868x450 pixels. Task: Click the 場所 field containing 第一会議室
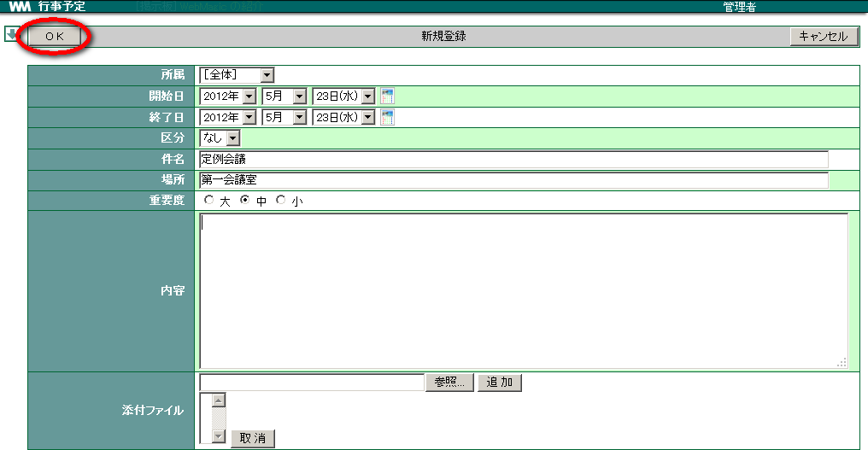pos(513,180)
